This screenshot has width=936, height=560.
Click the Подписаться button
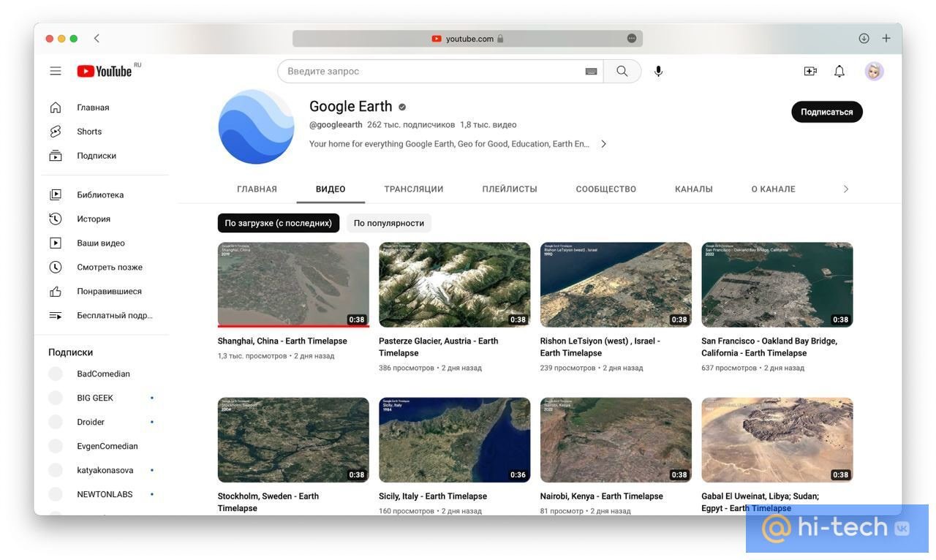pyautogui.click(x=827, y=112)
